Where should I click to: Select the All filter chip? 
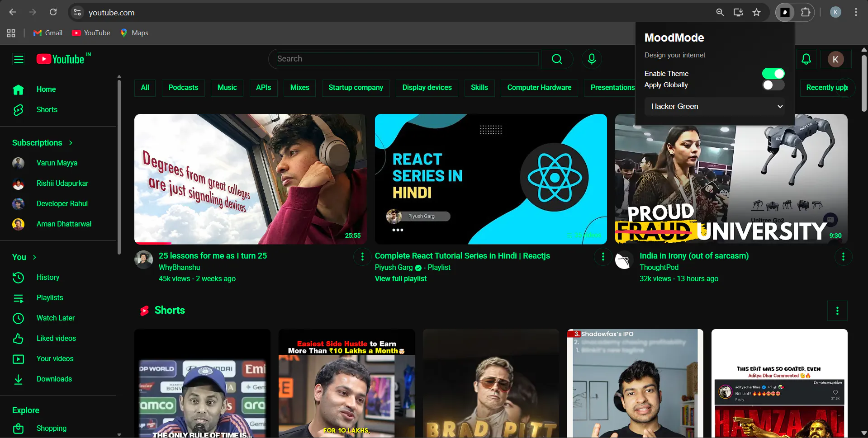click(145, 88)
